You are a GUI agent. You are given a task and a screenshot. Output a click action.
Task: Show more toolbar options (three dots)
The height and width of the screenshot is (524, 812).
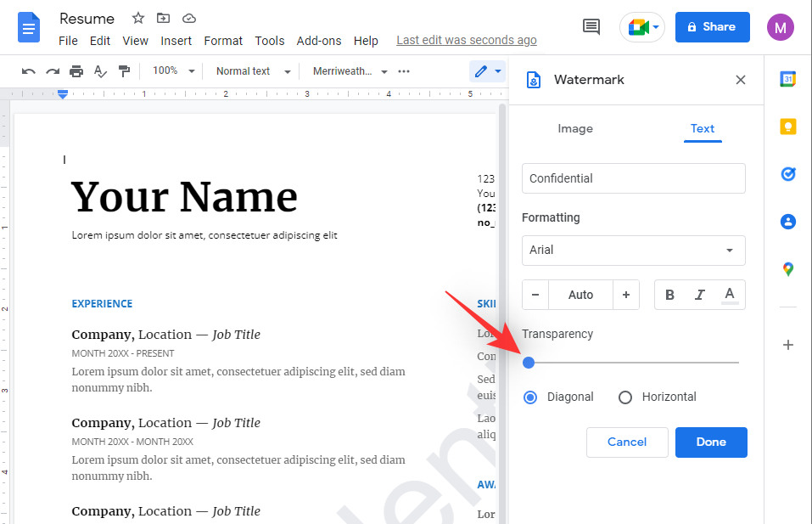(404, 71)
